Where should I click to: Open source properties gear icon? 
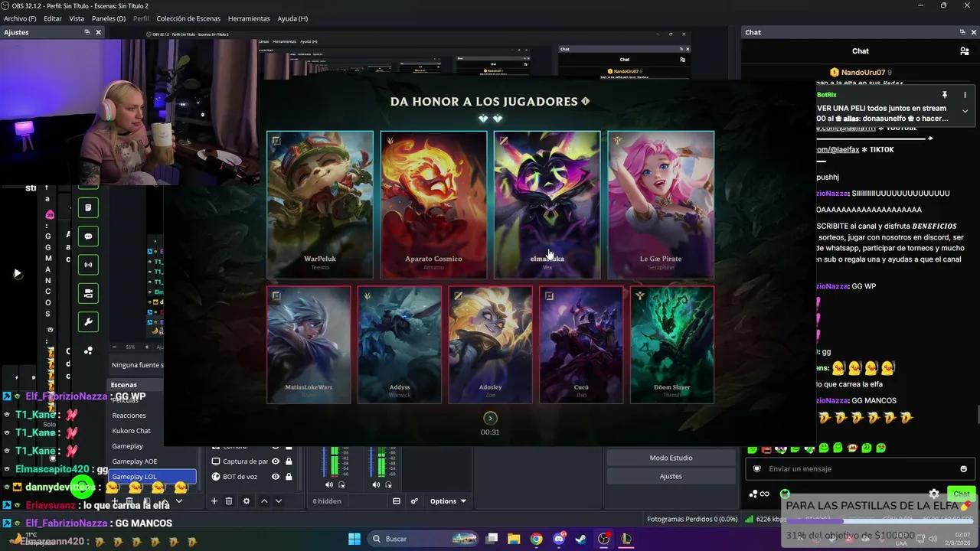pos(246,501)
